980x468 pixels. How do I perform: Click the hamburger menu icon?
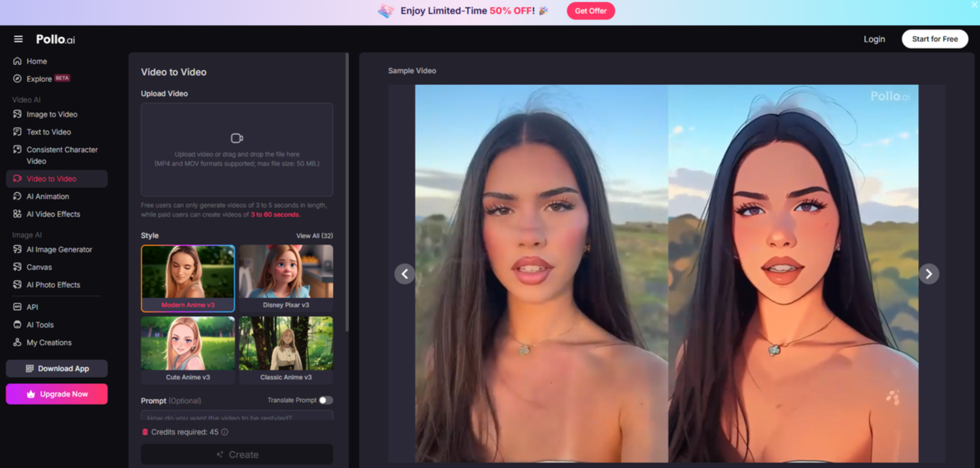coord(18,39)
